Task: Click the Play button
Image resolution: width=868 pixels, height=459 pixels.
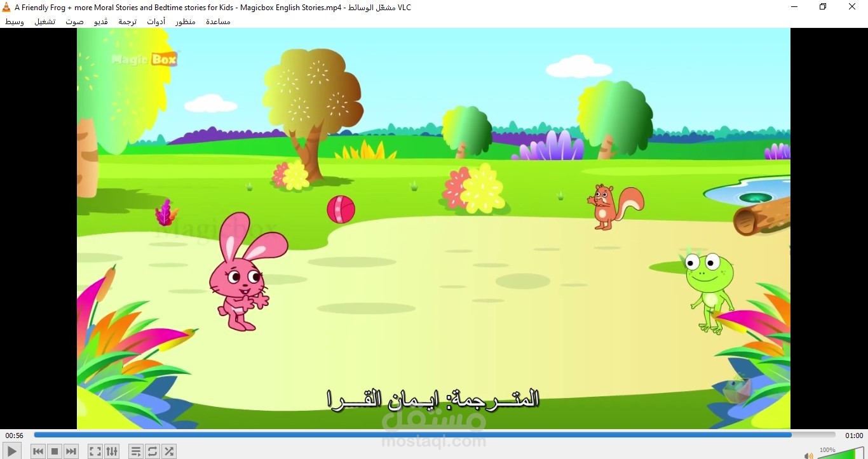Action: [x=12, y=451]
